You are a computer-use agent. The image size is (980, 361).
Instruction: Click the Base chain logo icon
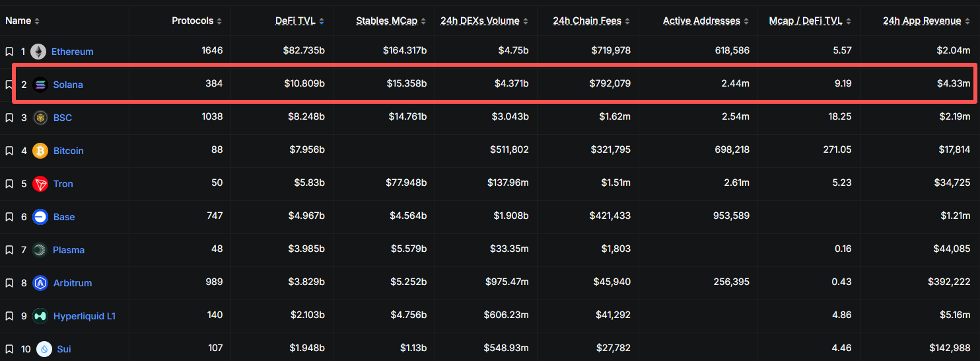click(x=40, y=217)
